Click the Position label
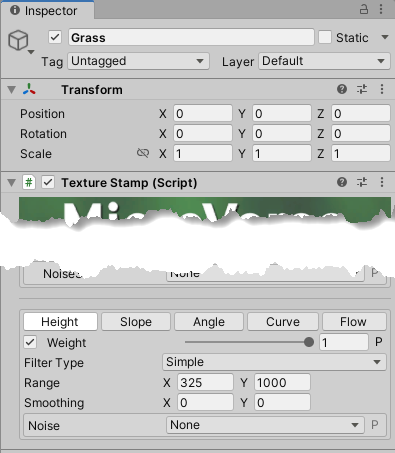This screenshot has height=453, width=395. (x=42, y=114)
